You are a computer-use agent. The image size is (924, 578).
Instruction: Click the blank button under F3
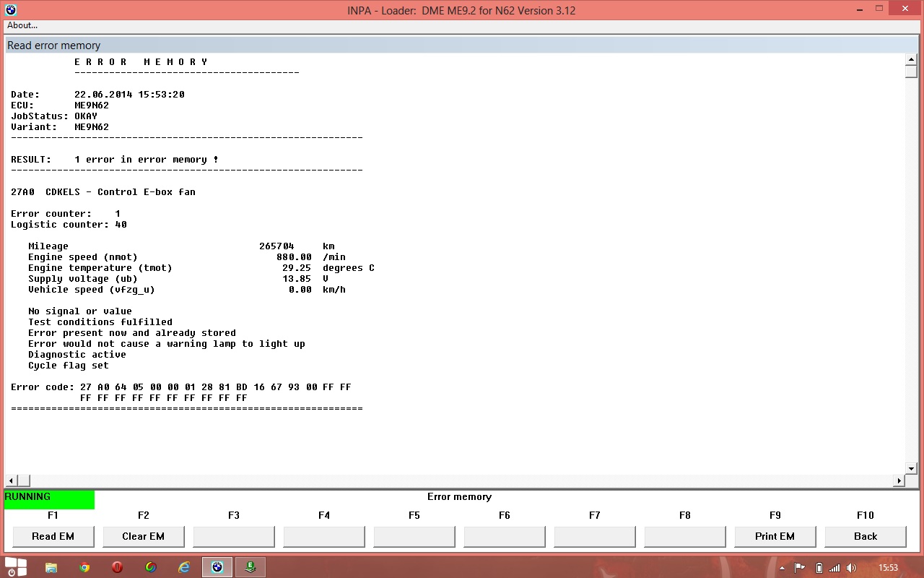coord(233,536)
